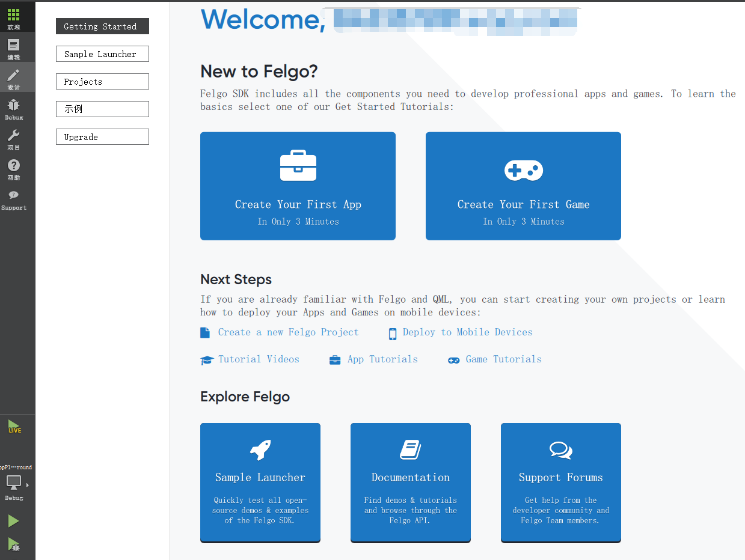The image size is (745, 560).
Task: Open the 示例 examples tab
Action: click(102, 109)
